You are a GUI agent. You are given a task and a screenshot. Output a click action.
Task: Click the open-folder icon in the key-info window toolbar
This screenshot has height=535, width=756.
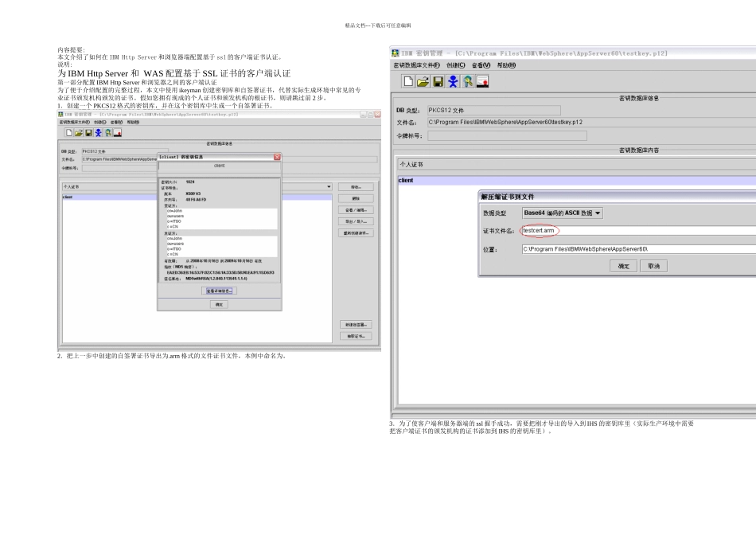(x=79, y=133)
